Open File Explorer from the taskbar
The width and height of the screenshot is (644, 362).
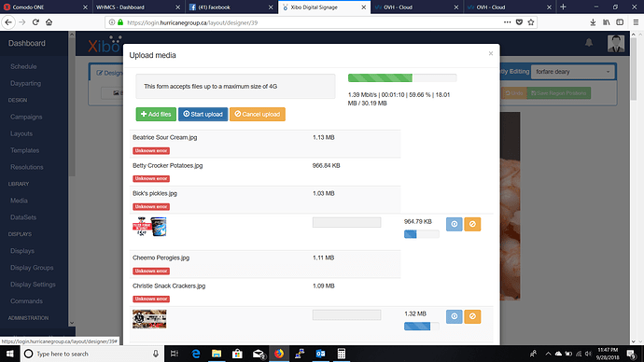(x=217, y=354)
